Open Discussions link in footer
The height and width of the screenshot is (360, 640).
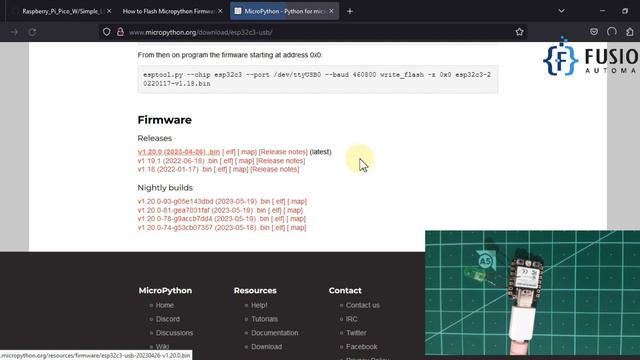[x=174, y=333]
